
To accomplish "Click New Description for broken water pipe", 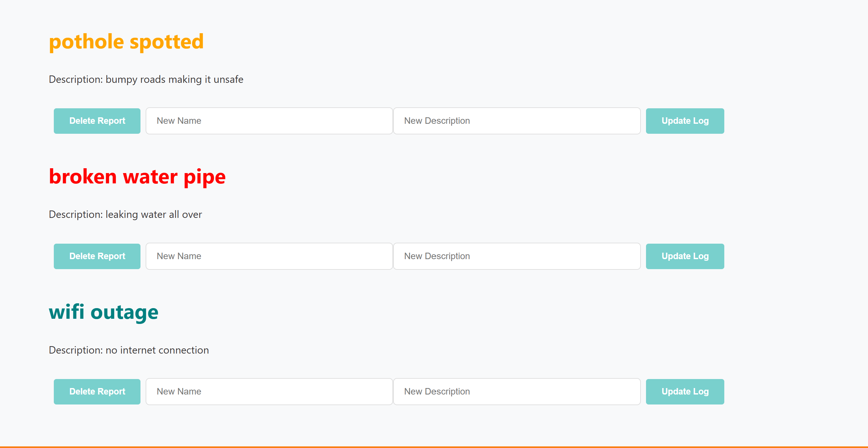I will tap(516, 256).
